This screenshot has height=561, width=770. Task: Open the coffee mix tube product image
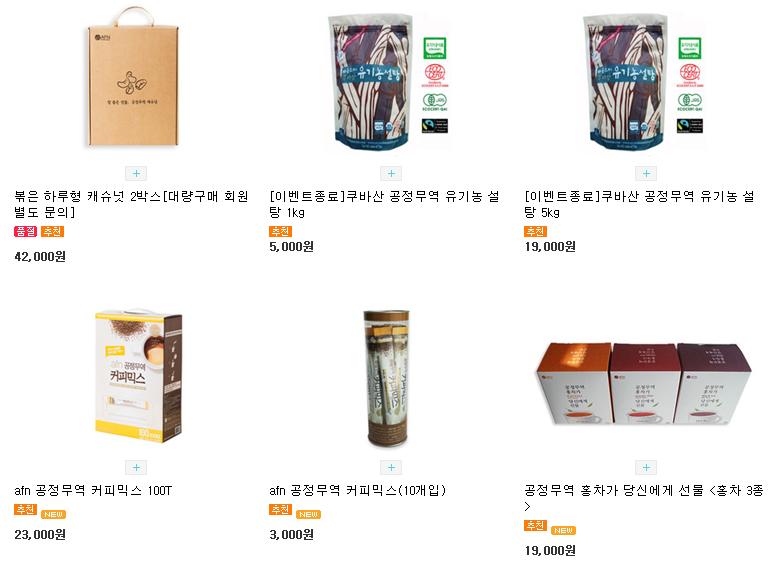pyautogui.click(x=386, y=378)
